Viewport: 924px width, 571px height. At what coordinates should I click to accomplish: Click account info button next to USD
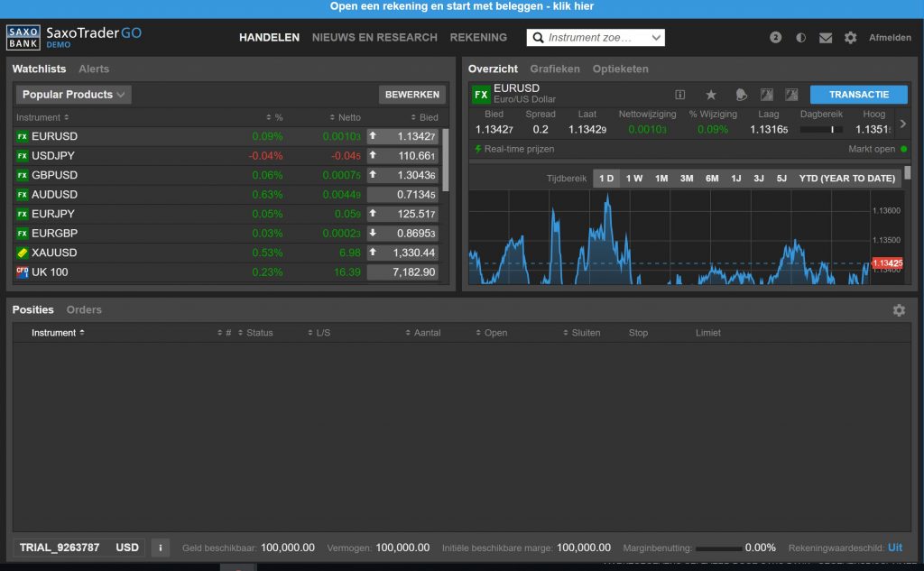pos(161,548)
